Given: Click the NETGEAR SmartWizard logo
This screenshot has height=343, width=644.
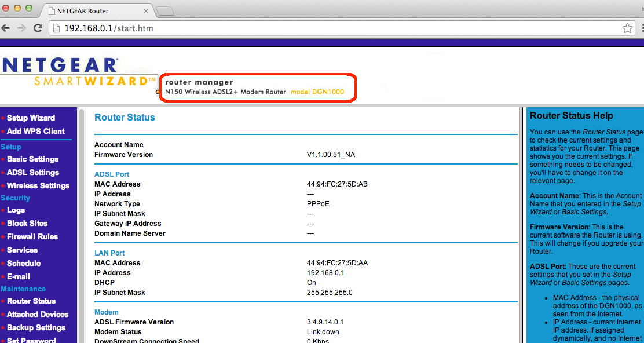Looking at the screenshot, I should pos(78,71).
